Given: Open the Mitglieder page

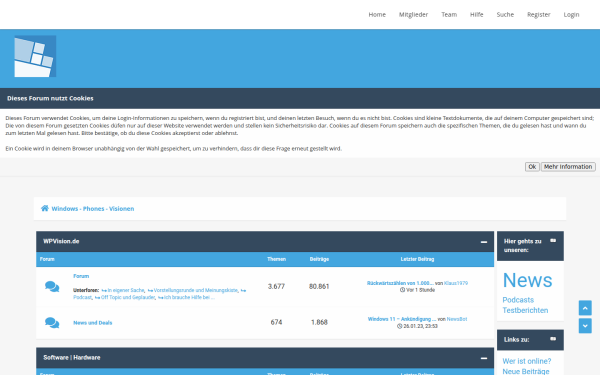Looking at the screenshot, I should coord(413,15).
